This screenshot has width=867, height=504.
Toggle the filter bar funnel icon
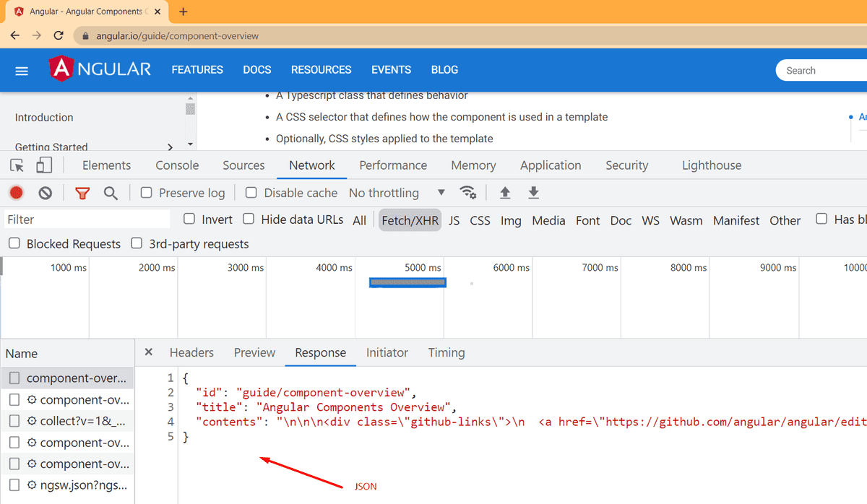tap(82, 192)
